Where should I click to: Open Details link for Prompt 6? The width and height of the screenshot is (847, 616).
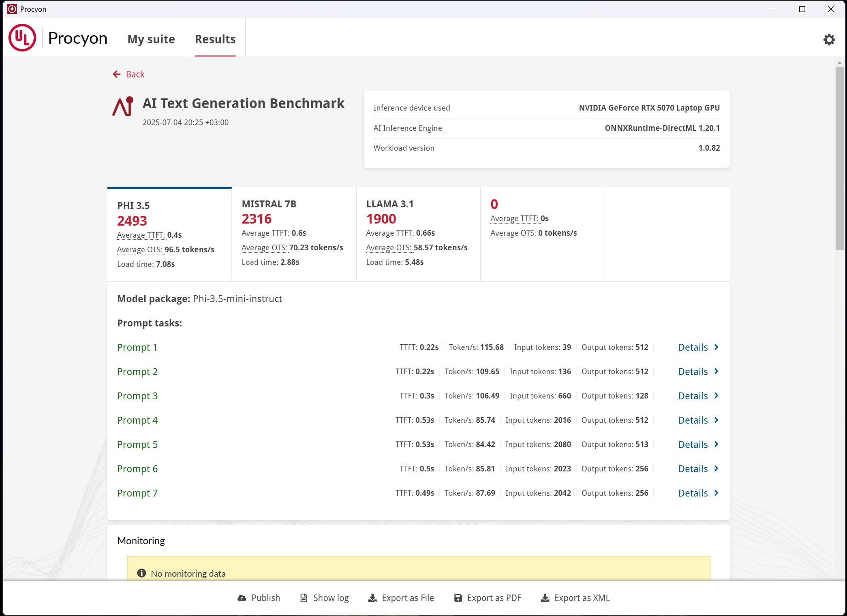coord(693,469)
